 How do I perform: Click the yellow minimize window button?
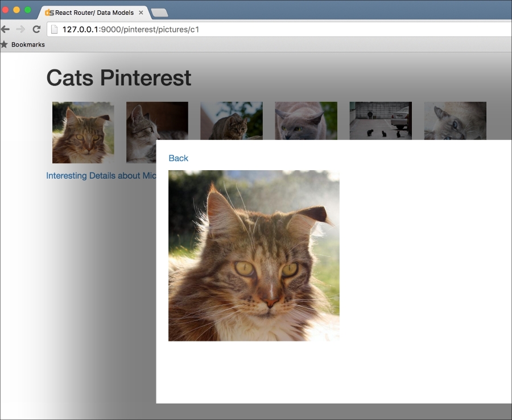[16, 10]
